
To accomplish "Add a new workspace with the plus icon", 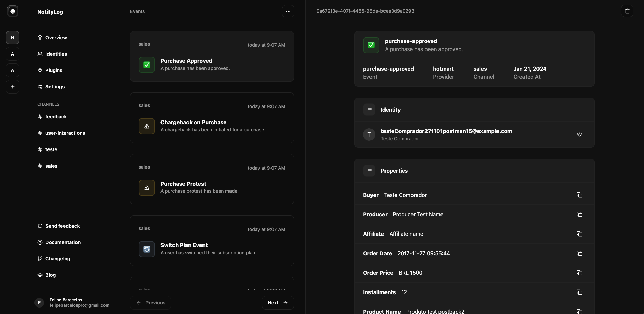I will [x=13, y=87].
